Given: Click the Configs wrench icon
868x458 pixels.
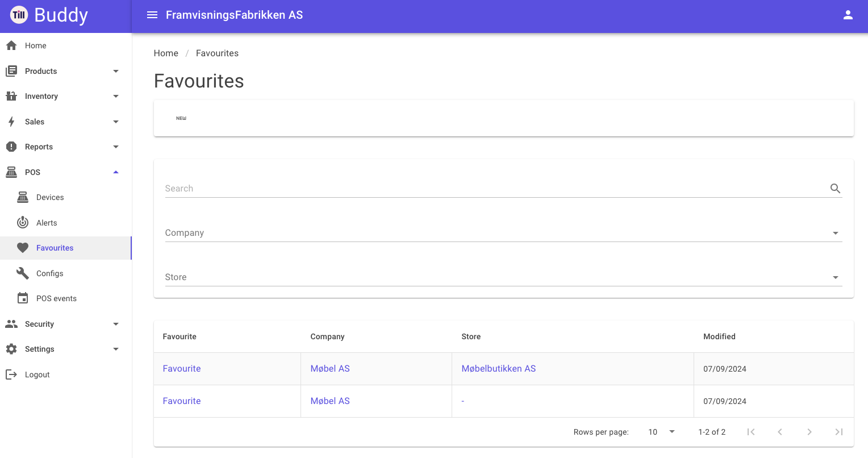Looking at the screenshot, I should (23, 273).
